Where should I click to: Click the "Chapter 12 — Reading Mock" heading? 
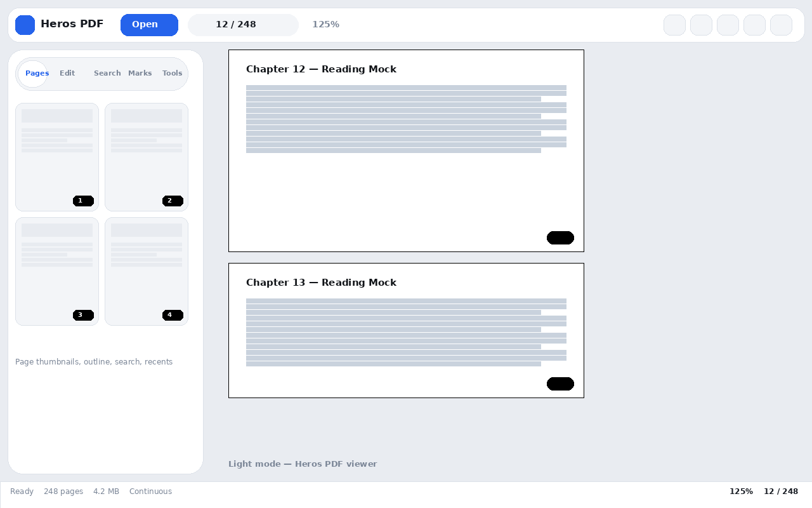pyautogui.click(x=321, y=69)
